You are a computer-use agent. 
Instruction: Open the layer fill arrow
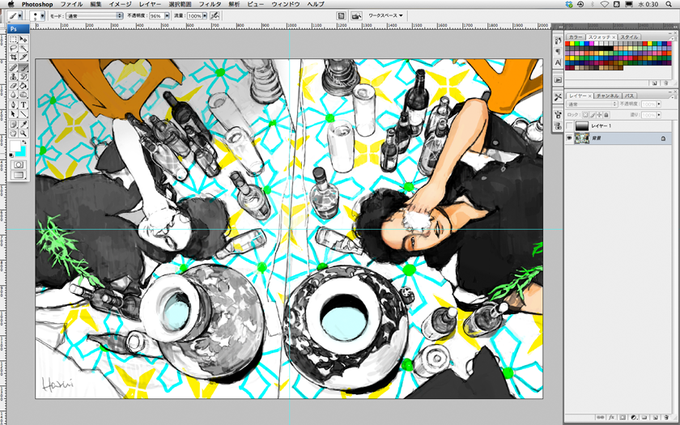coord(659,115)
